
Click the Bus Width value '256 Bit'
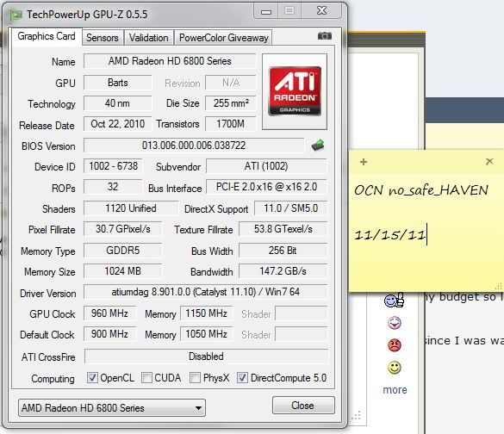pyautogui.click(x=283, y=251)
